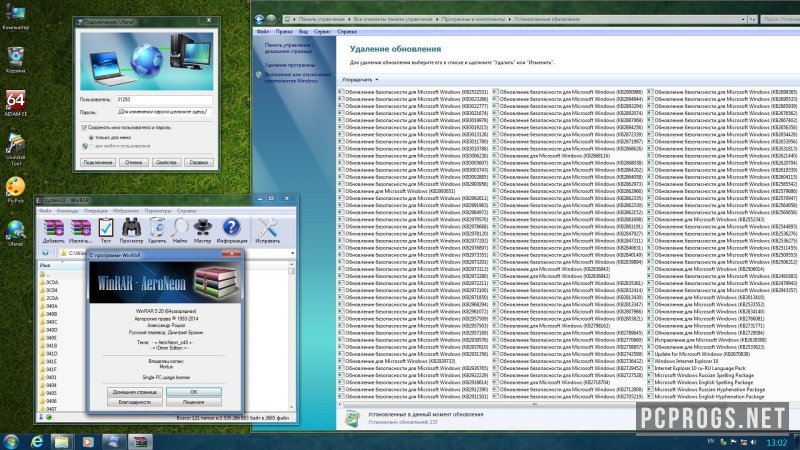Open the Control Panel Файл menu

coord(263,32)
